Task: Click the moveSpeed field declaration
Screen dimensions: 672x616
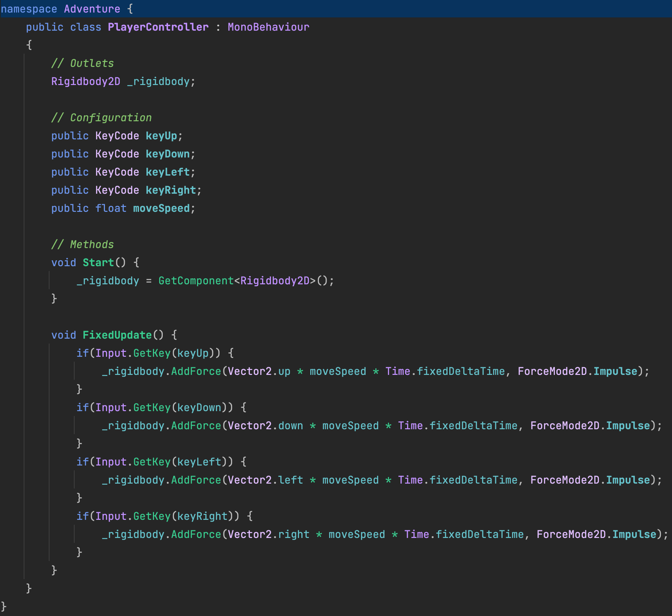Action: (161, 208)
